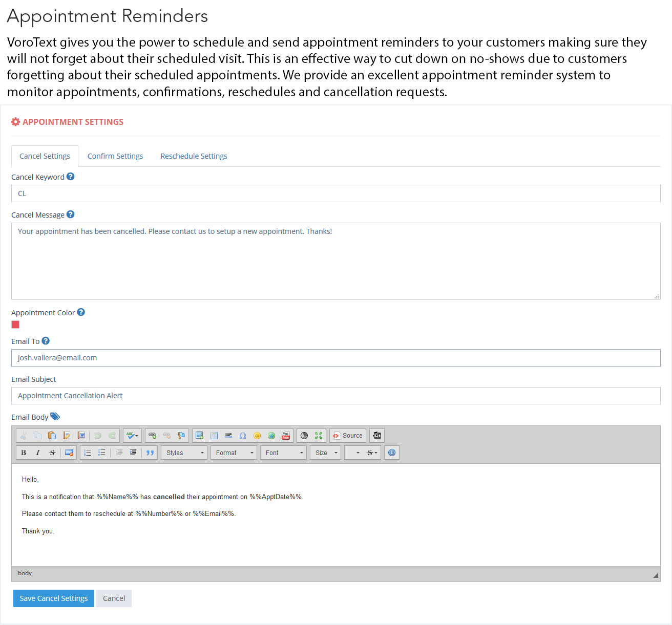Switch to the Confirm Settings tab

[115, 156]
